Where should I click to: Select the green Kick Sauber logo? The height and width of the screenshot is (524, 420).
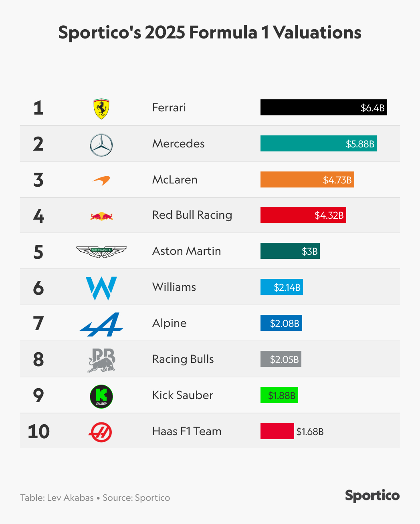pyautogui.click(x=101, y=397)
